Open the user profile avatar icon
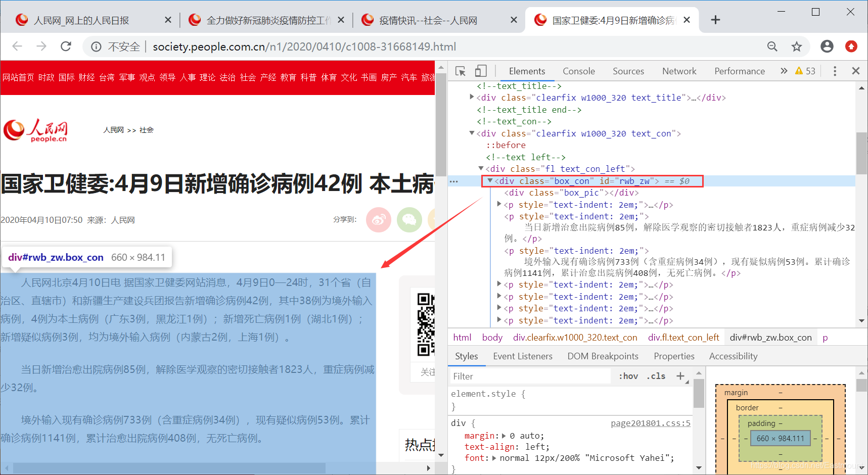The height and width of the screenshot is (475, 868). tap(827, 46)
